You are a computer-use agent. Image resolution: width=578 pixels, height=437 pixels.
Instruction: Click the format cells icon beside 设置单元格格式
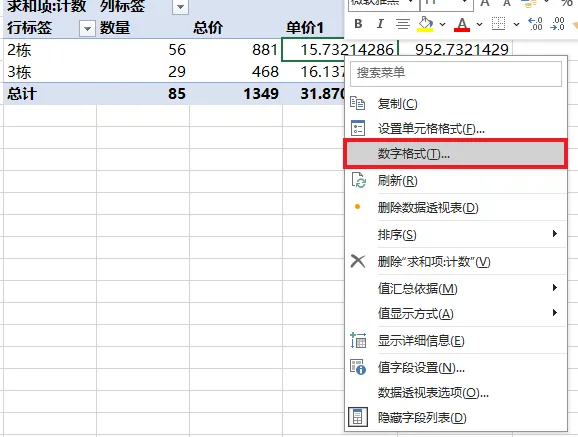tap(358, 128)
